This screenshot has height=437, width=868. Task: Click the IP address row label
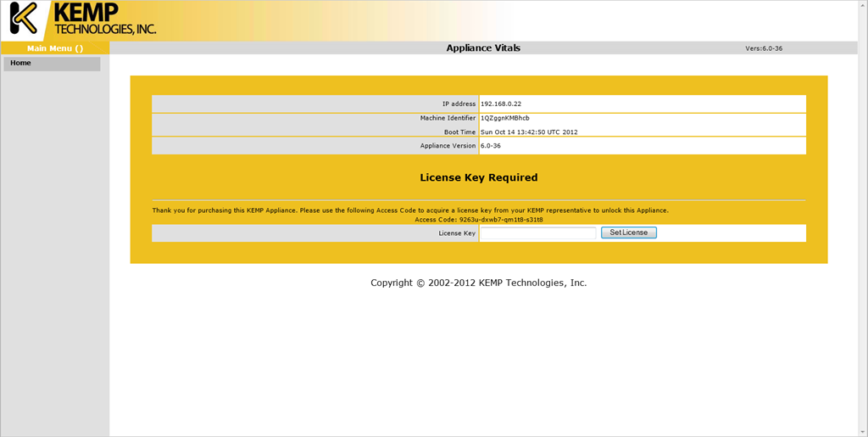pyautogui.click(x=459, y=104)
